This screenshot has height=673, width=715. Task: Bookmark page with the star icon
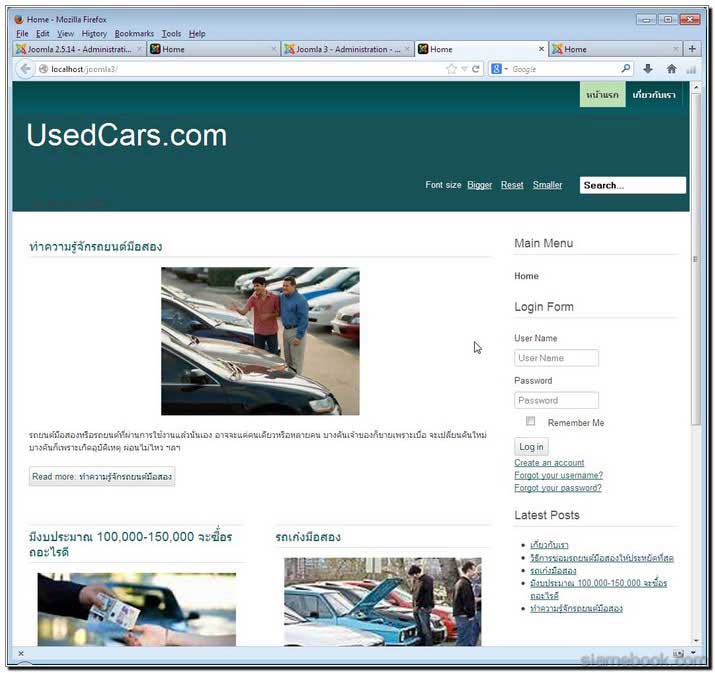click(451, 69)
